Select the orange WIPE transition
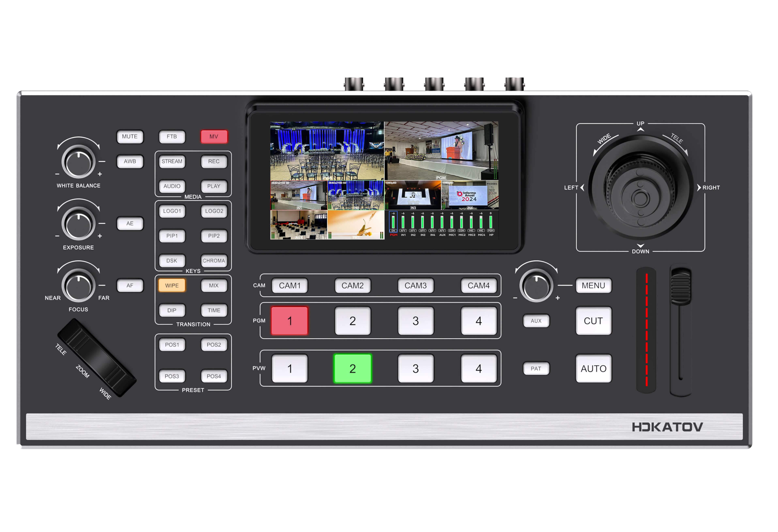 172,286
